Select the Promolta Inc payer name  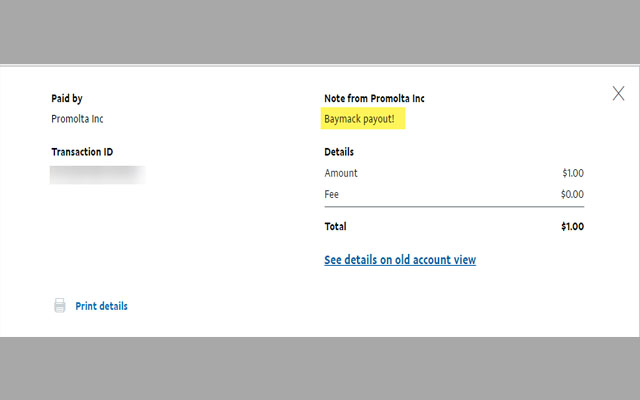[x=77, y=119]
